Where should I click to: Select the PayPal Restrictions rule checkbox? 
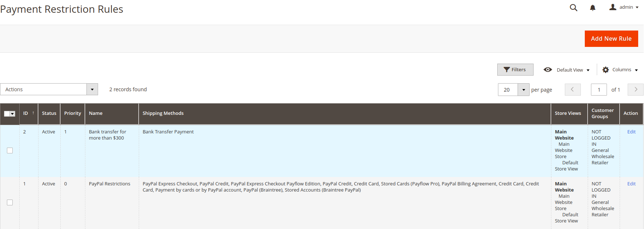click(x=10, y=202)
